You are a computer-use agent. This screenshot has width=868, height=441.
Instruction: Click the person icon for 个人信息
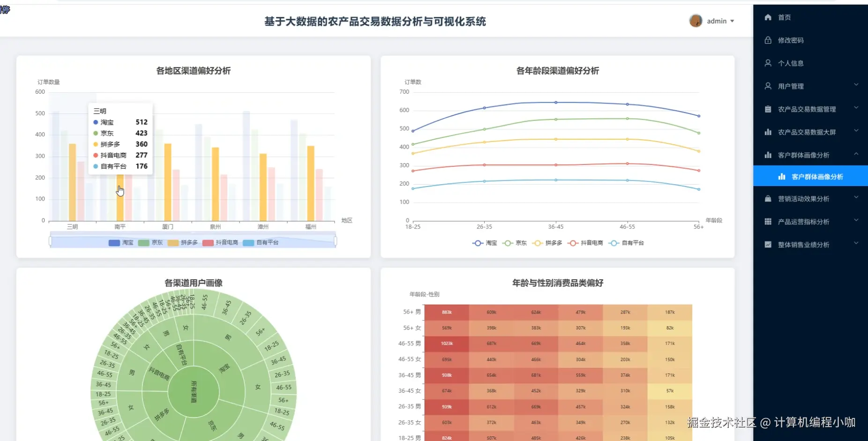(x=768, y=63)
